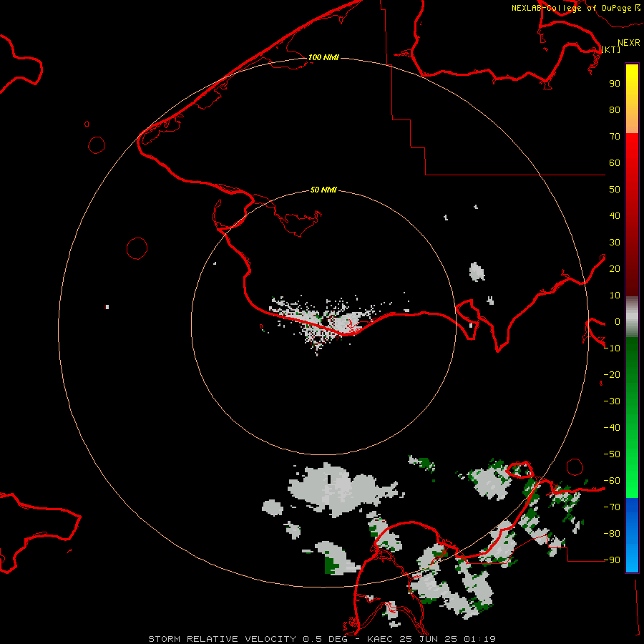Click the STORM RELATIVE VELOCITY footer caption
The width and height of the screenshot is (644, 644).
pos(322,639)
